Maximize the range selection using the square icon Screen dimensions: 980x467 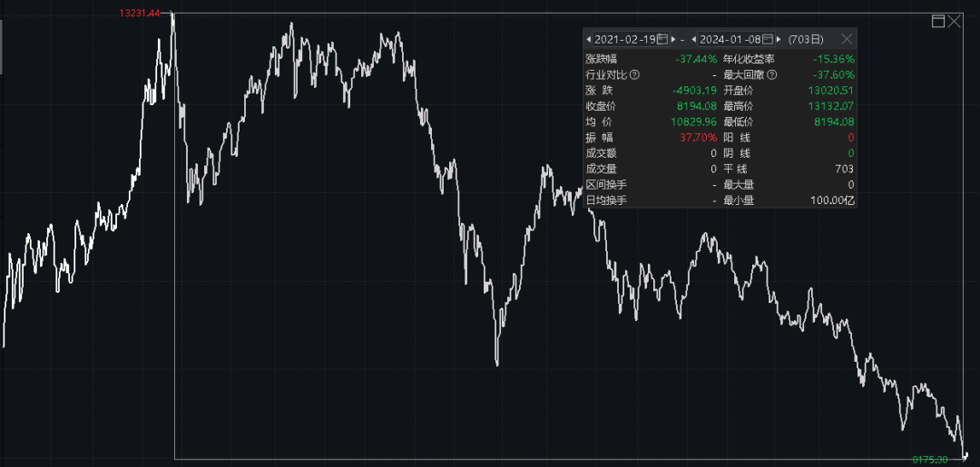click(938, 21)
